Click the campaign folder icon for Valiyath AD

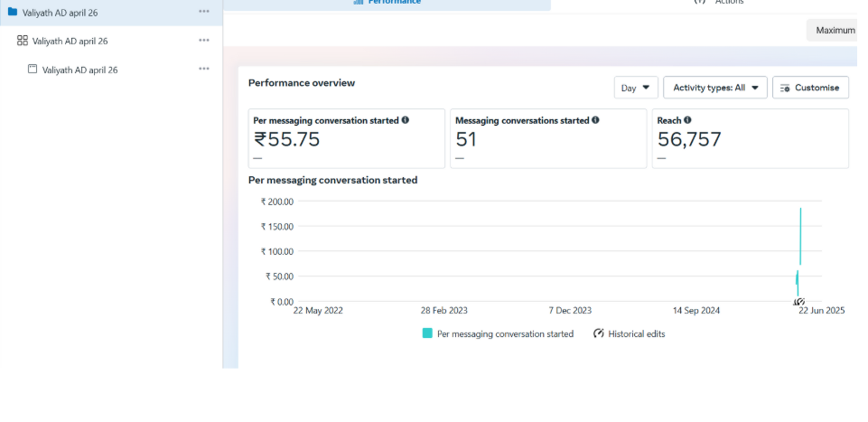point(13,12)
